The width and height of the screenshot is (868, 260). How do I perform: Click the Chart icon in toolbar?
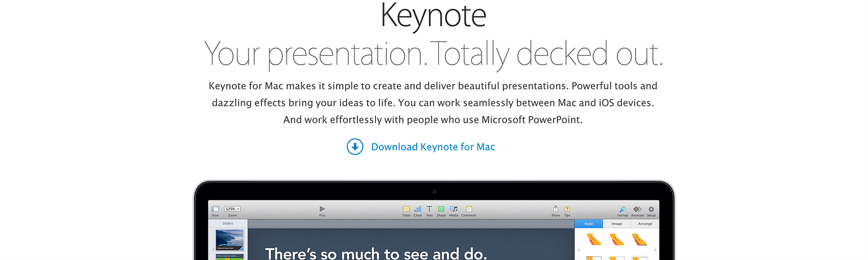(418, 209)
